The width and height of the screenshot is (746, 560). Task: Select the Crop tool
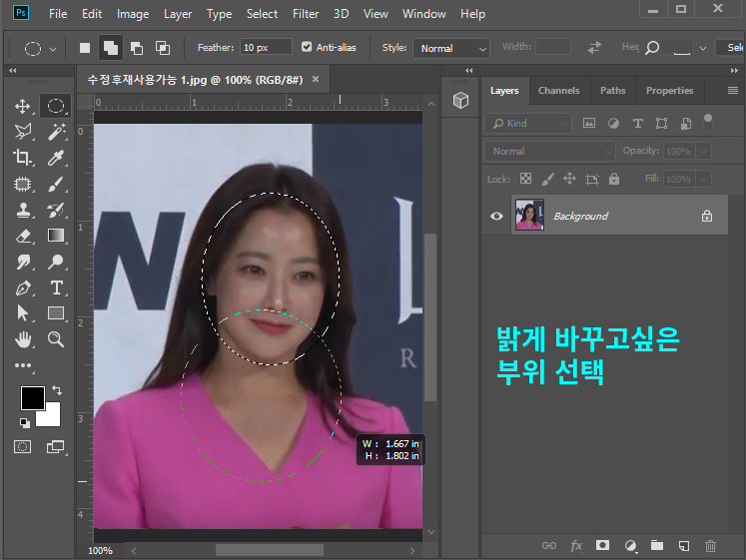(x=22, y=158)
